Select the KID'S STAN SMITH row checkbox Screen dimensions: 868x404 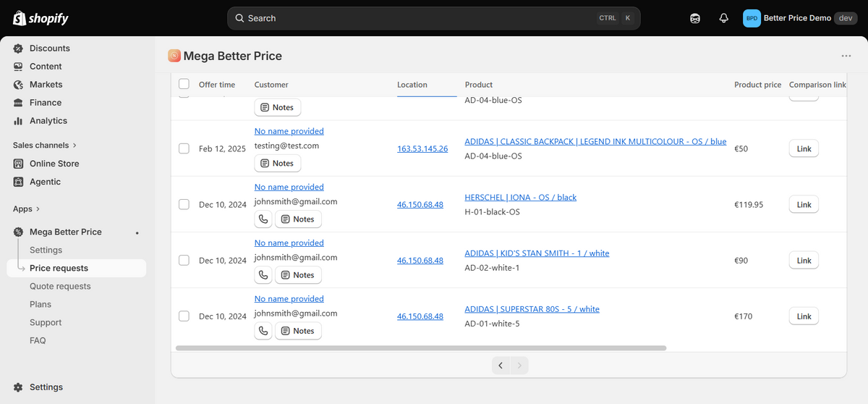(x=184, y=260)
